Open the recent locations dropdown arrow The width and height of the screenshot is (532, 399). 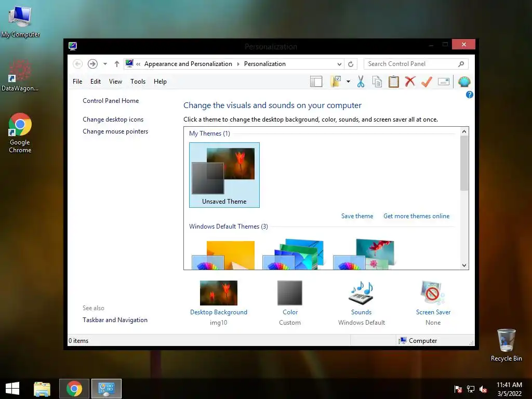pyautogui.click(x=105, y=64)
